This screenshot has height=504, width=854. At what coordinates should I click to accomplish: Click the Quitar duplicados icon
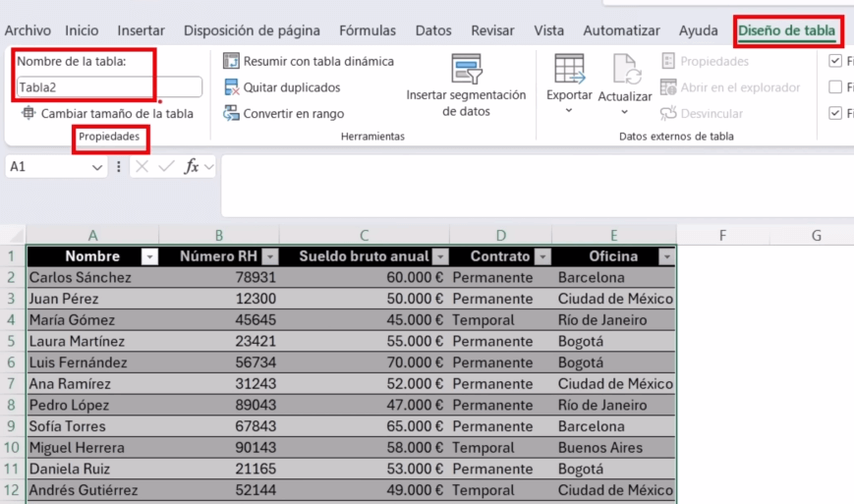231,87
